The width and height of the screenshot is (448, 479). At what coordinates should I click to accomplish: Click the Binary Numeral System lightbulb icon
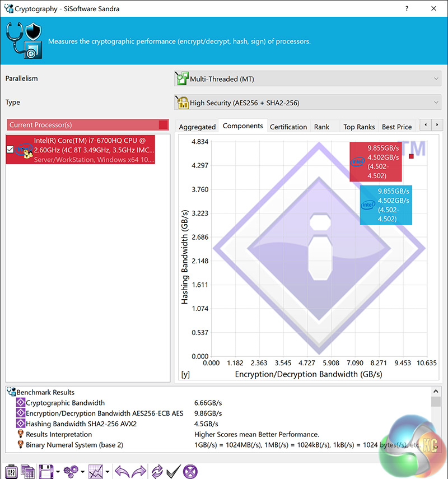pyautogui.click(x=21, y=444)
